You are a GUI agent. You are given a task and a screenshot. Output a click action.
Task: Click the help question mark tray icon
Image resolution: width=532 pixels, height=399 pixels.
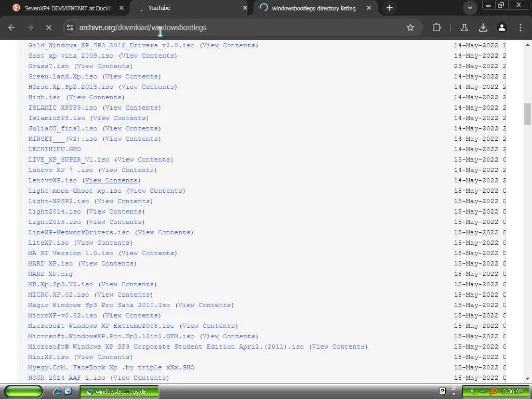coord(442,392)
